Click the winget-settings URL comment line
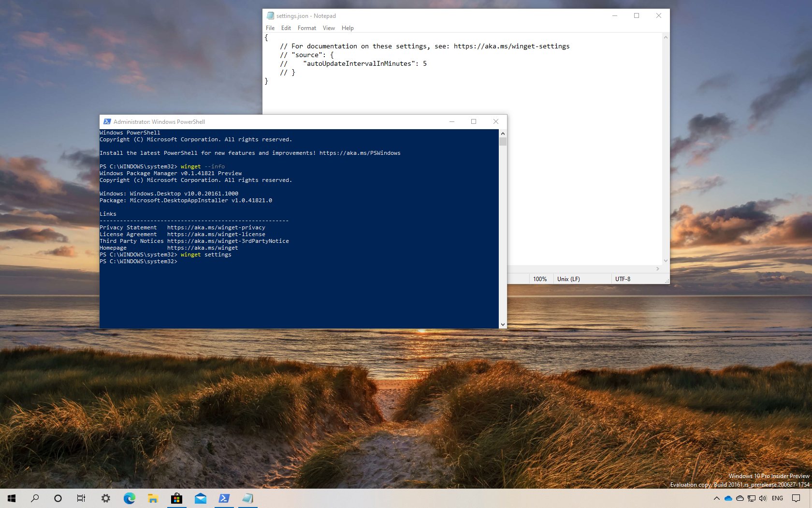This screenshot has width=812, height=508. click(x=424, y=46)
